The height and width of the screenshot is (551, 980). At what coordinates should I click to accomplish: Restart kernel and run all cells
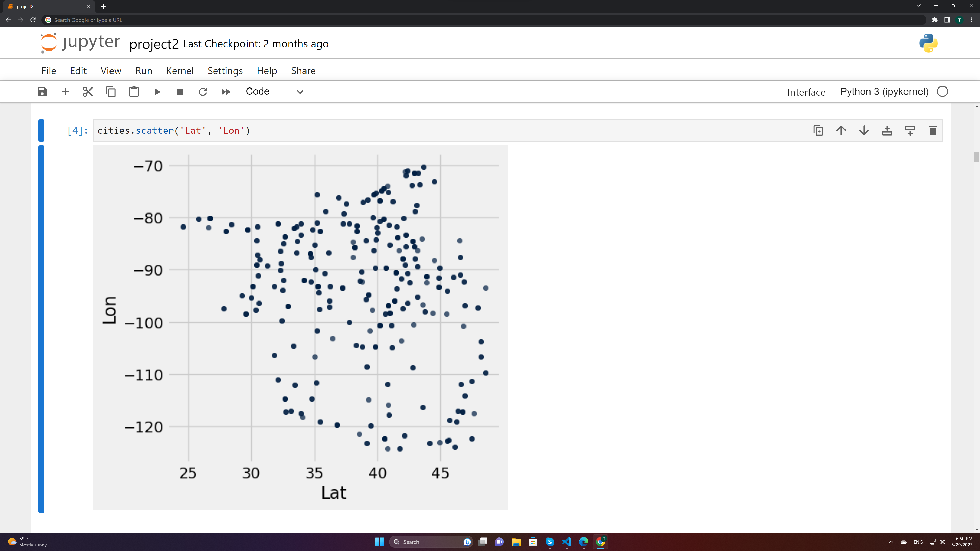(226, 92)
